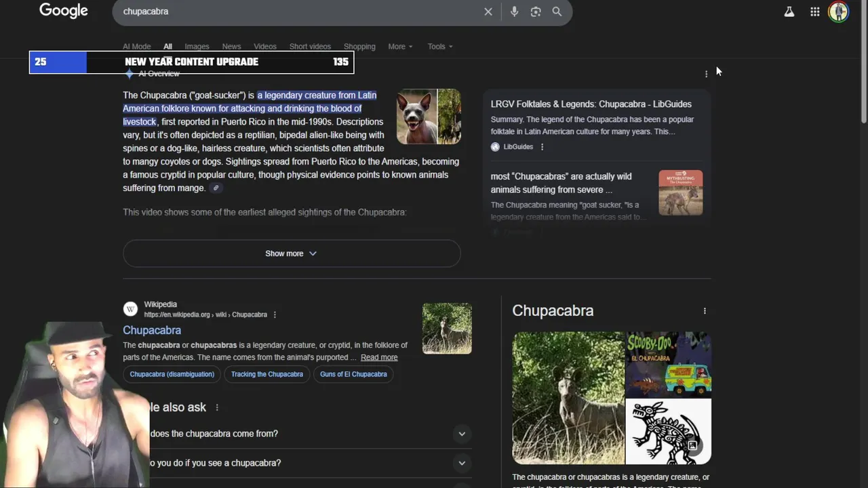
Task: Expand AI Overview with Show more
Action: point(292,253)
